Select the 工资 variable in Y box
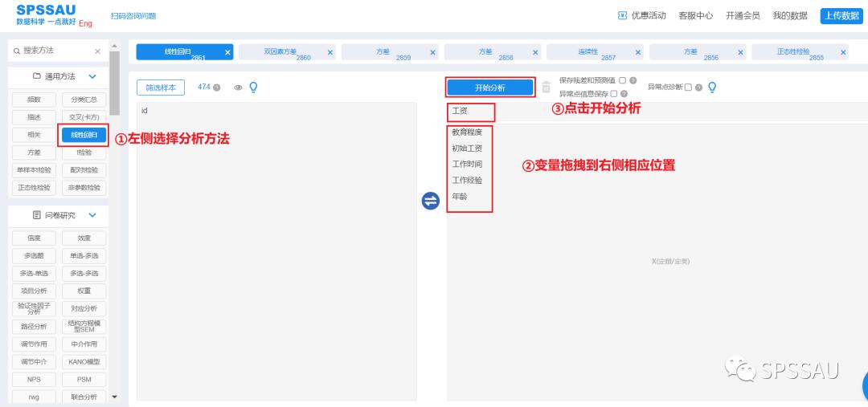Image resolution: width=868 pixels, height=407 pixels. point(460,111)
